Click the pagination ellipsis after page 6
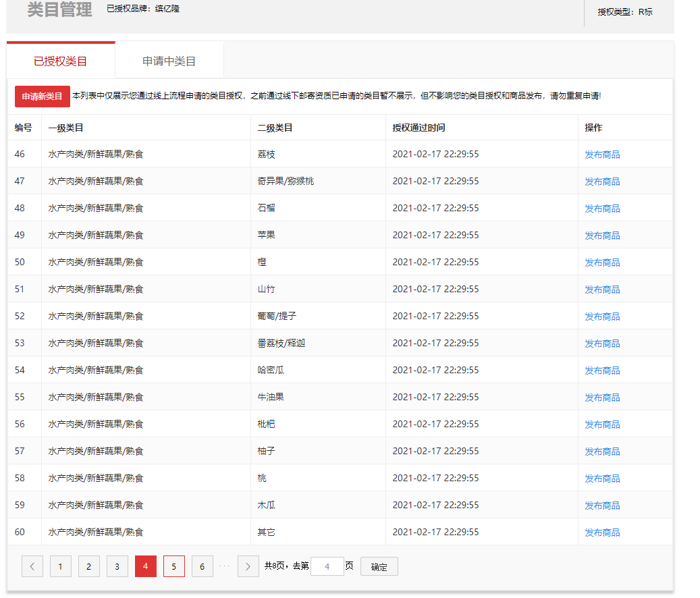Viewport: 700px width, 598px height. pos(225,566)
